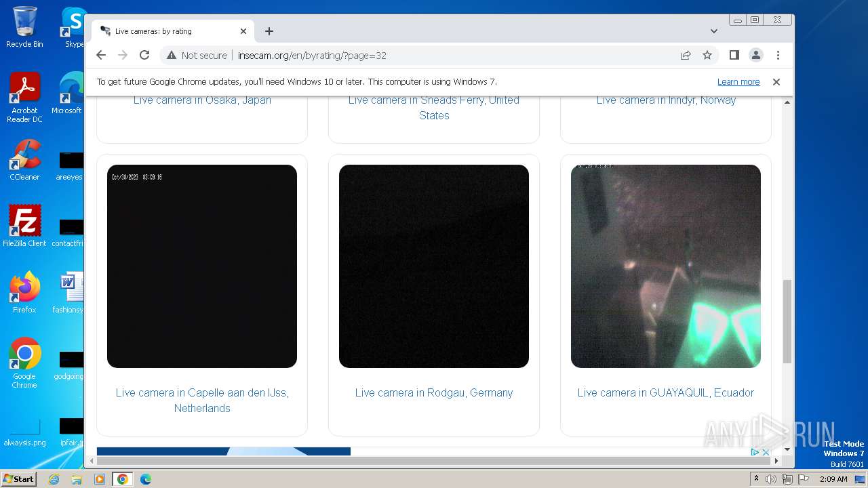Close the Live cameras tab

pyautogui.click(x=243, y=31)
